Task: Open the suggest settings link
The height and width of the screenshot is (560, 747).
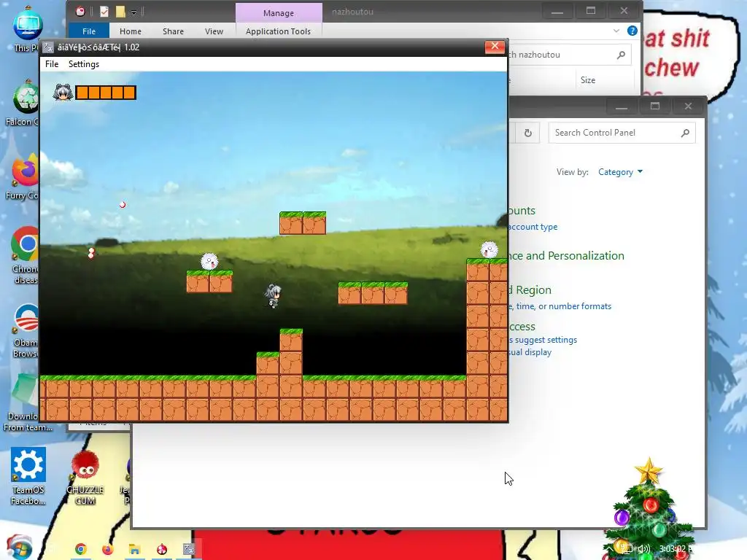Action: click(x=543, y=340)
